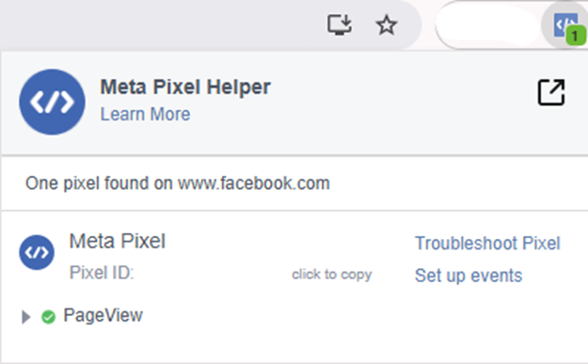Click the white rounded field beside extension icon

point(487,25)
